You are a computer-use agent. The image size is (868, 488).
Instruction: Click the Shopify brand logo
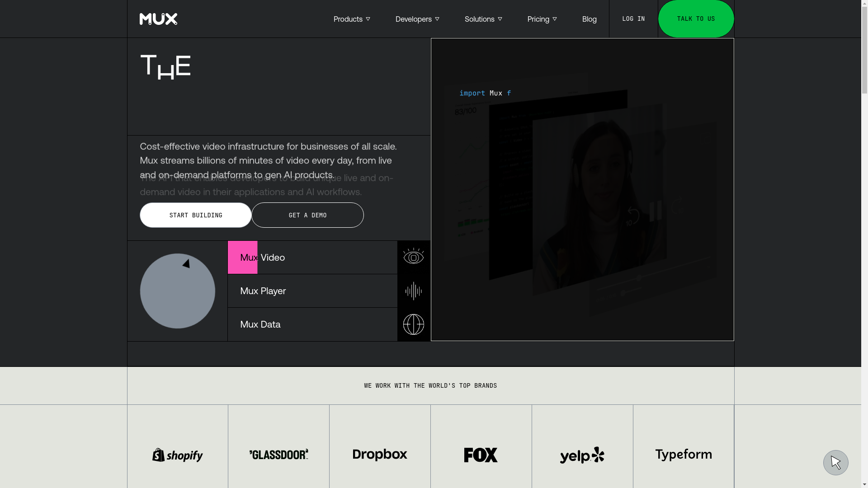(178, 455)
